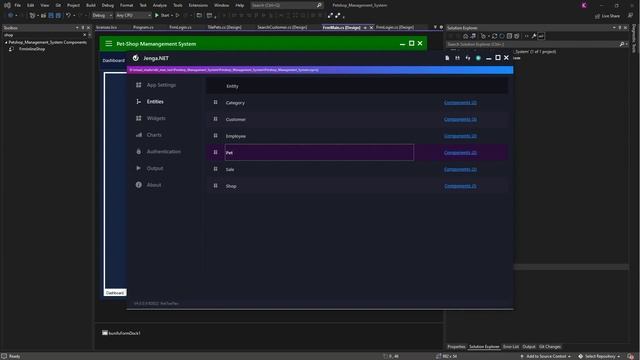The image size is (640, 360).
Task: Open Components link for Category entity
Action: 460,102
